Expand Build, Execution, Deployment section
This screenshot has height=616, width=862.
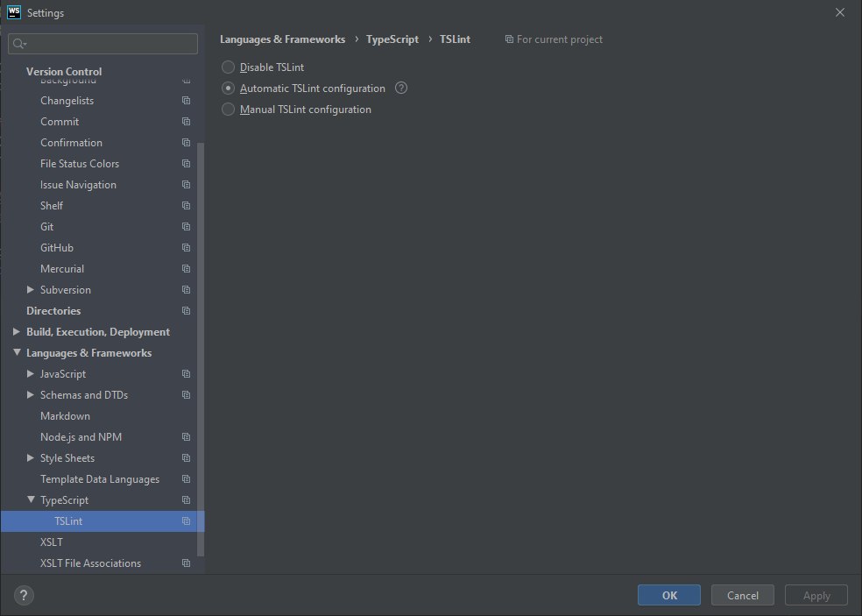click(17, 331)
